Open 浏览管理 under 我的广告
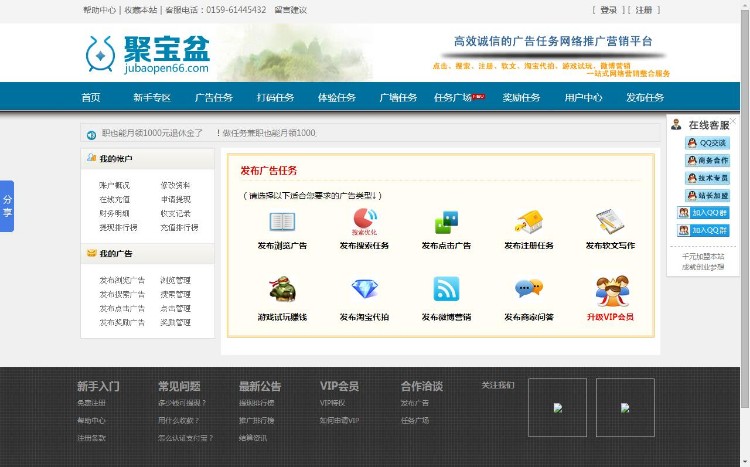 tap(176, 280)
